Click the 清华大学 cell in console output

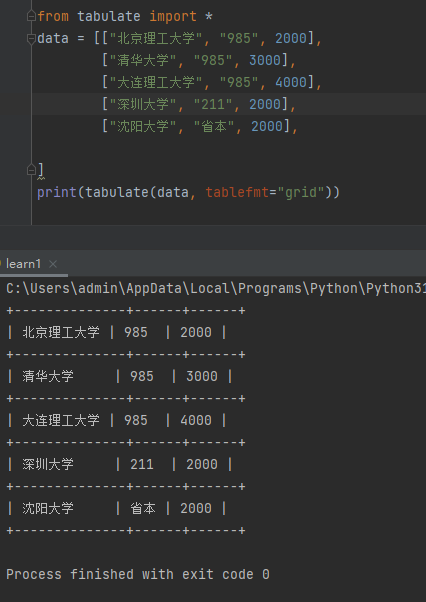pos(48,377)
